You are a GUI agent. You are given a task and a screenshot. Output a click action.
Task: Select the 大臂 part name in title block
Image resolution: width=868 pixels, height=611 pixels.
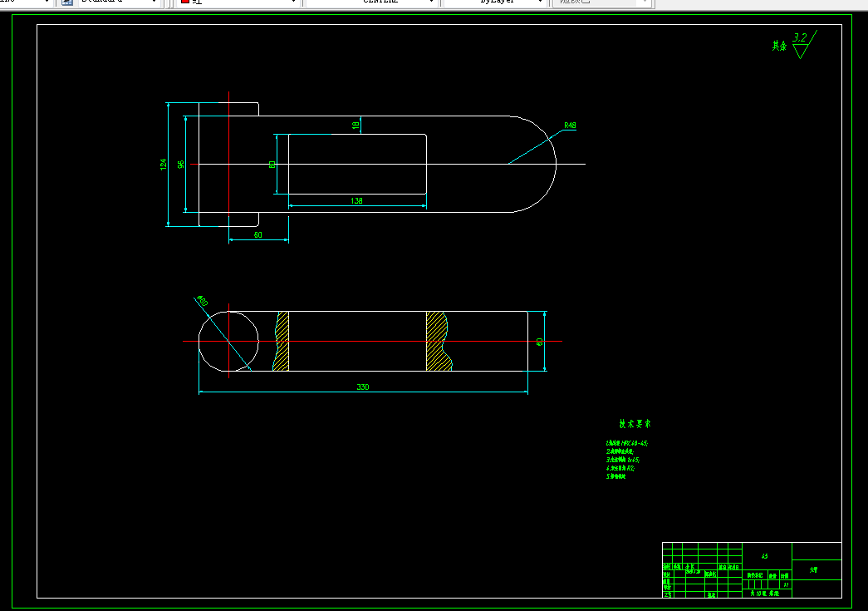point(813,570)
